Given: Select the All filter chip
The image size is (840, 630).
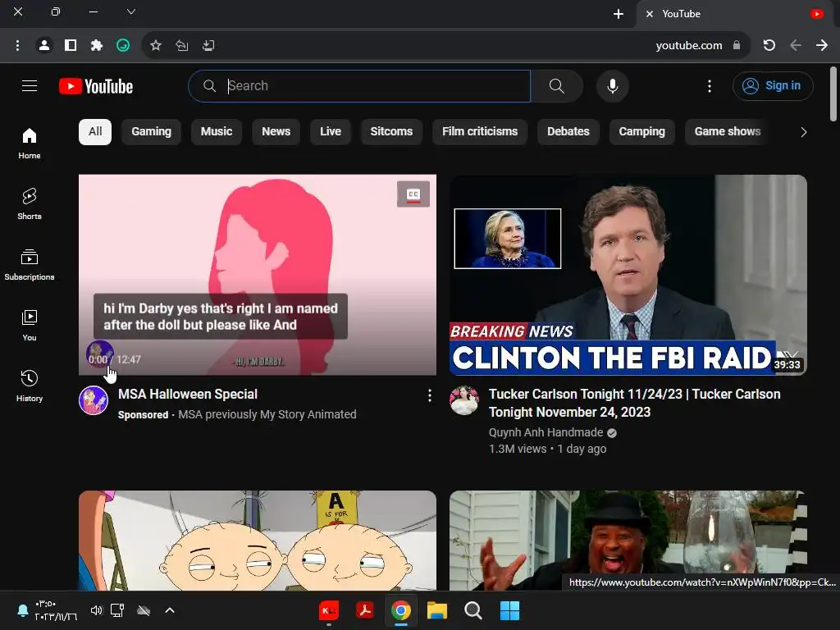Looking at the screenshot, I should (95, 132).
